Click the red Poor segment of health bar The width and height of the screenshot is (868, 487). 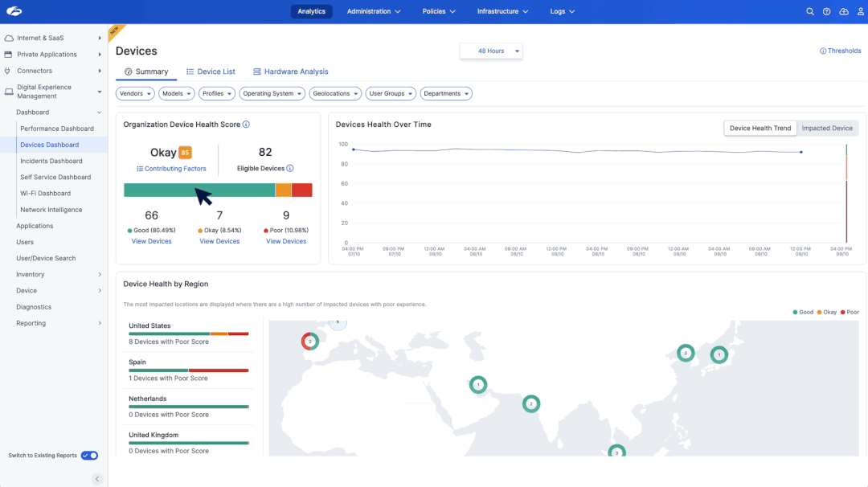pos(301,190)
